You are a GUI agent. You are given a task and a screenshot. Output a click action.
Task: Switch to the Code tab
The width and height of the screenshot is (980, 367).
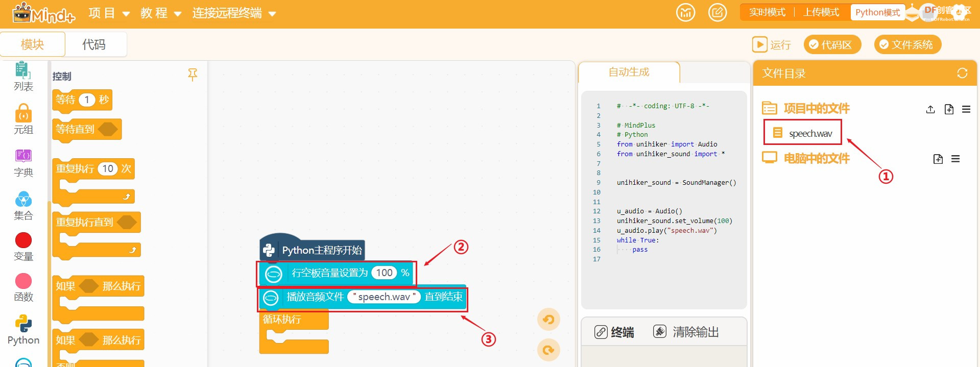(94, 44)
